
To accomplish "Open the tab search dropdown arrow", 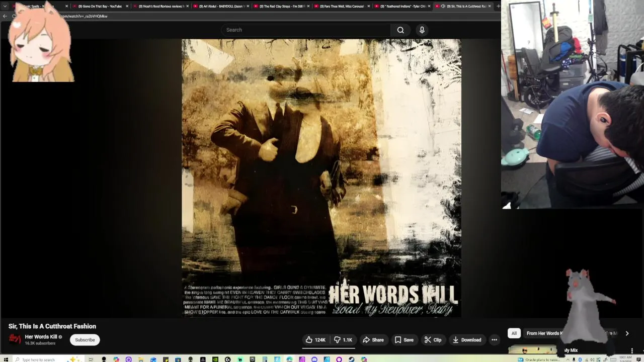I will [x=5, y=6].
